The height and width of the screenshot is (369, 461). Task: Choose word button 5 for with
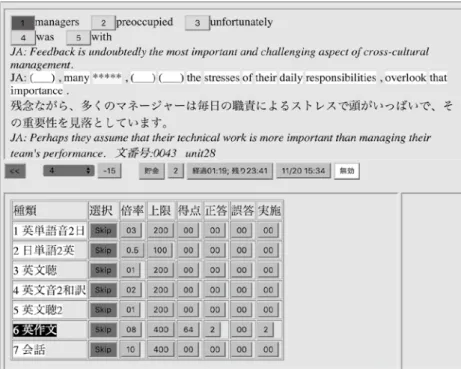[x=78, y=38]
